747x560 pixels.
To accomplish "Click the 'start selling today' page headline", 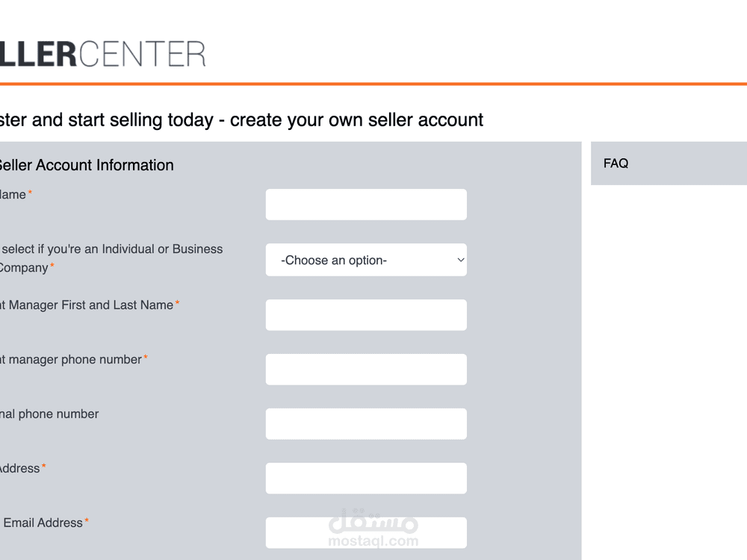I will coord(241,119).
